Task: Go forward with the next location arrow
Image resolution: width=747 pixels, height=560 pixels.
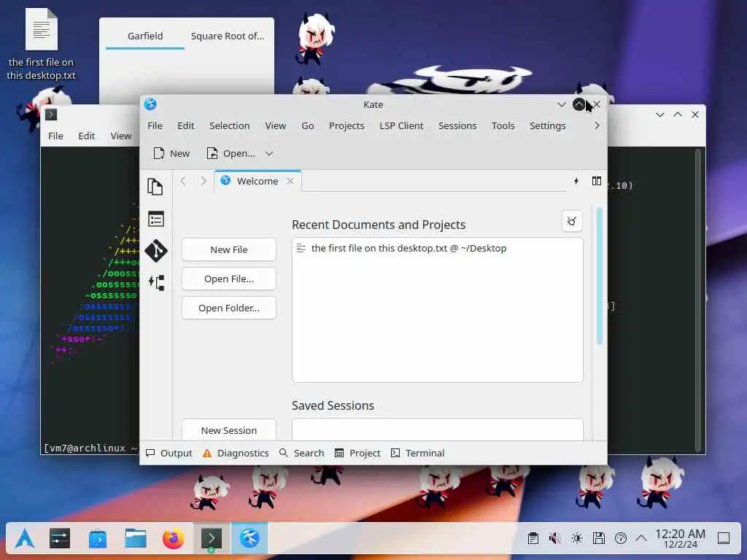Action: click(x=204, y=181)
